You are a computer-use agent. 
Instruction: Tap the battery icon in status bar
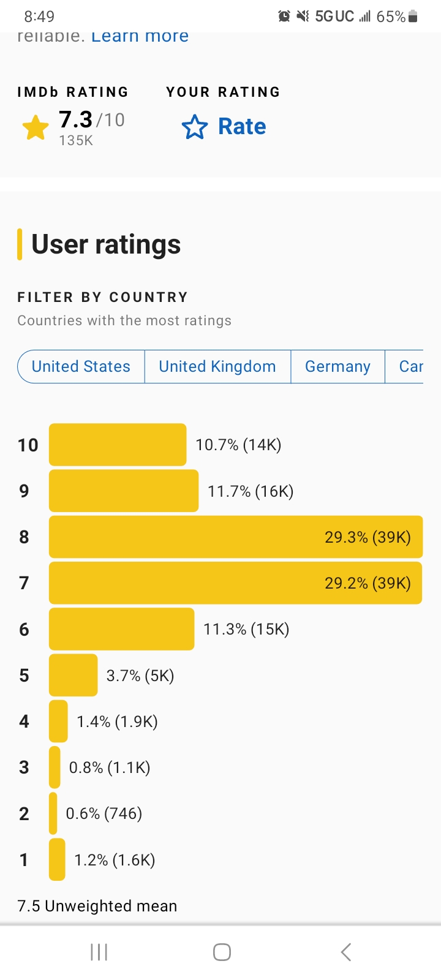(x=413, y=17)
